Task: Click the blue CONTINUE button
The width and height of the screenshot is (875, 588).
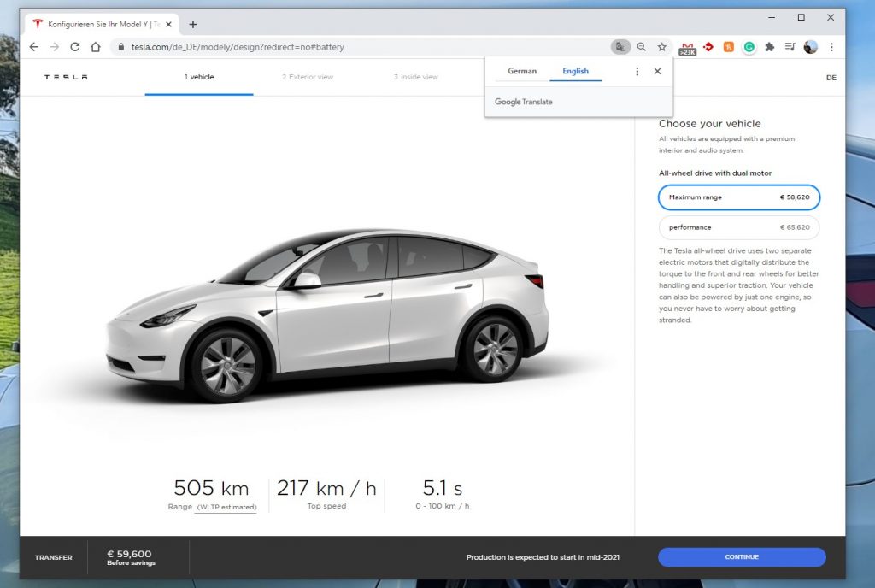Action: point(742,556)
